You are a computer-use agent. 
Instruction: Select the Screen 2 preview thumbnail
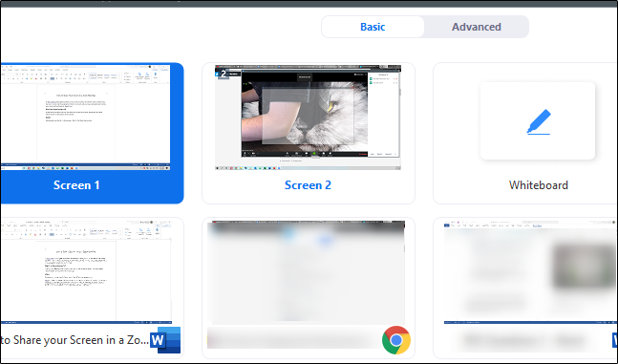tap(308, 118)
